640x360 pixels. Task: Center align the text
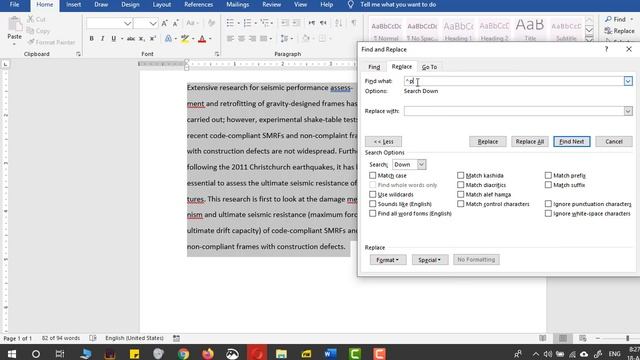[x=242, y=39]
